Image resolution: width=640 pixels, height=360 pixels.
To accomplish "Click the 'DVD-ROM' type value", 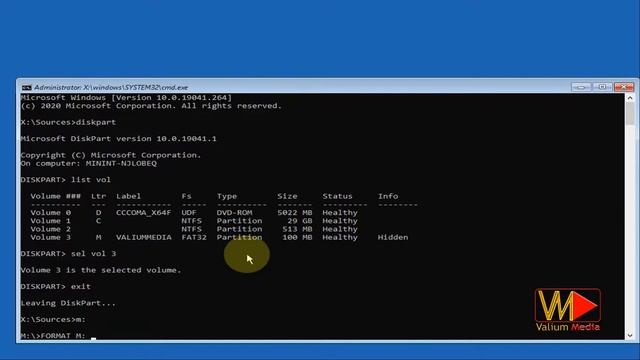I will [234, 212].
